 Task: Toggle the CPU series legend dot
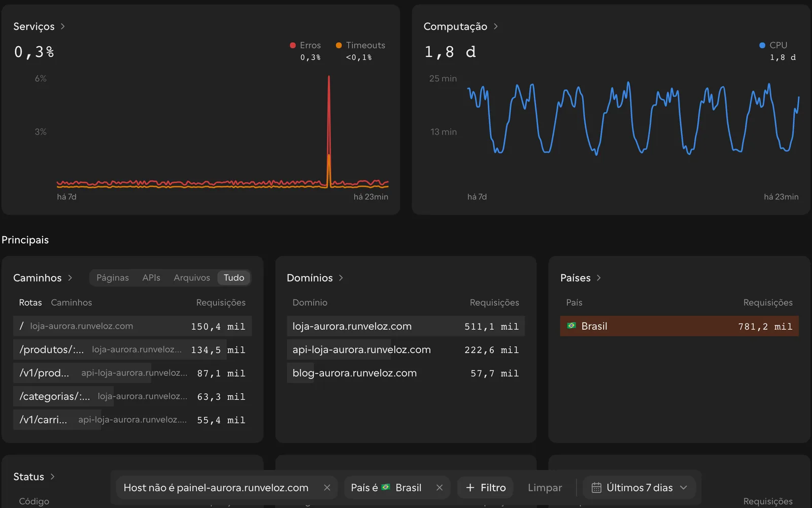[762, 45]
